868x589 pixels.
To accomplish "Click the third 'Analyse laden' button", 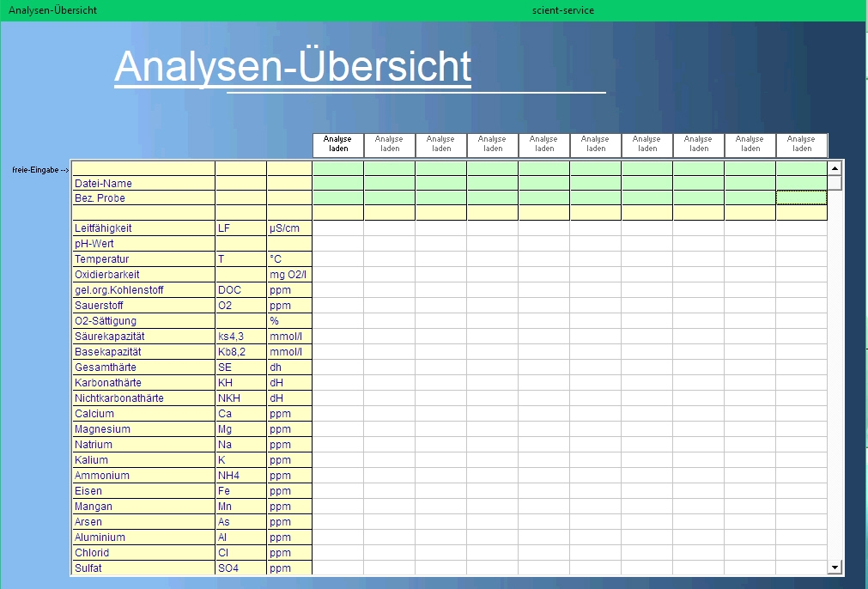I will 441,145.
